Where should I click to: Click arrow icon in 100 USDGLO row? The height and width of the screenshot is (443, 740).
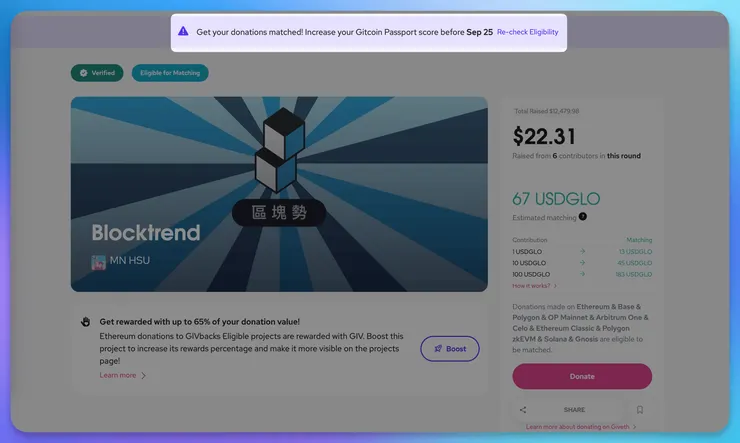tap(582, 274)
